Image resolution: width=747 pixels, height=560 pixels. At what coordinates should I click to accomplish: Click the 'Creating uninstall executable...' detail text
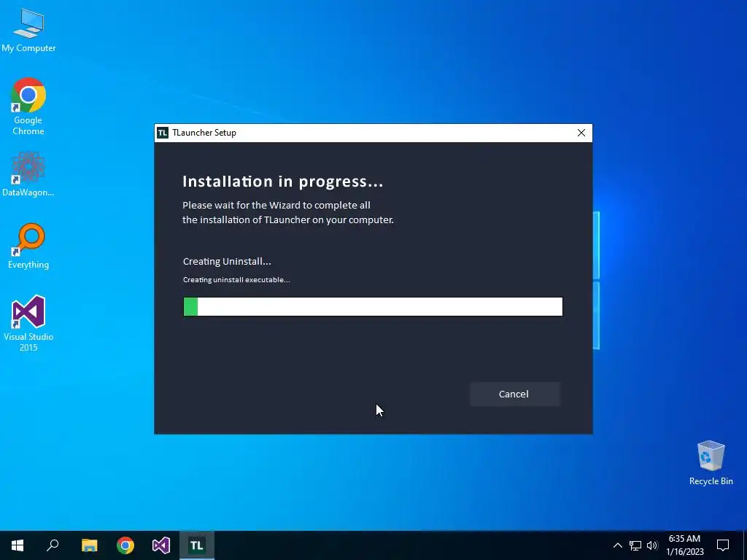point(236,280)
